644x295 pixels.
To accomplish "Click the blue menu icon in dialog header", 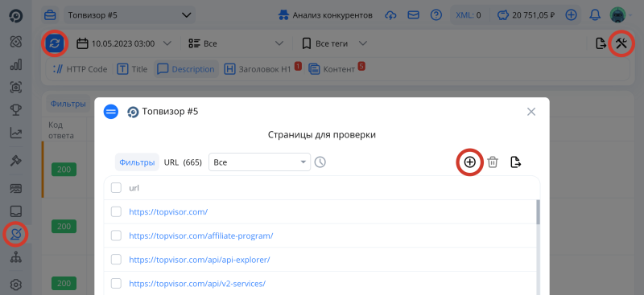I will [x=111, y=112].
